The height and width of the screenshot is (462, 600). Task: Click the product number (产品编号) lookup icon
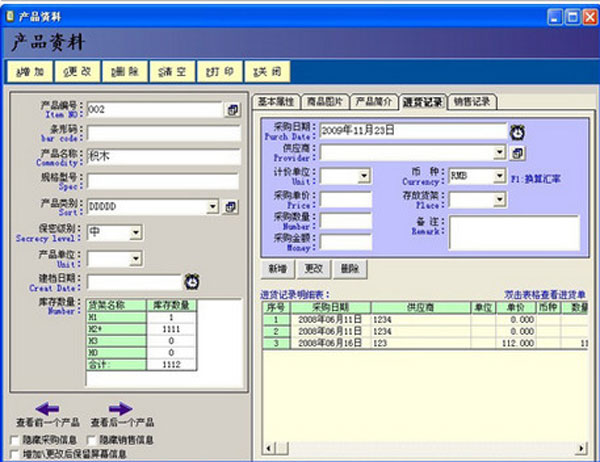(x=232, y=109)
